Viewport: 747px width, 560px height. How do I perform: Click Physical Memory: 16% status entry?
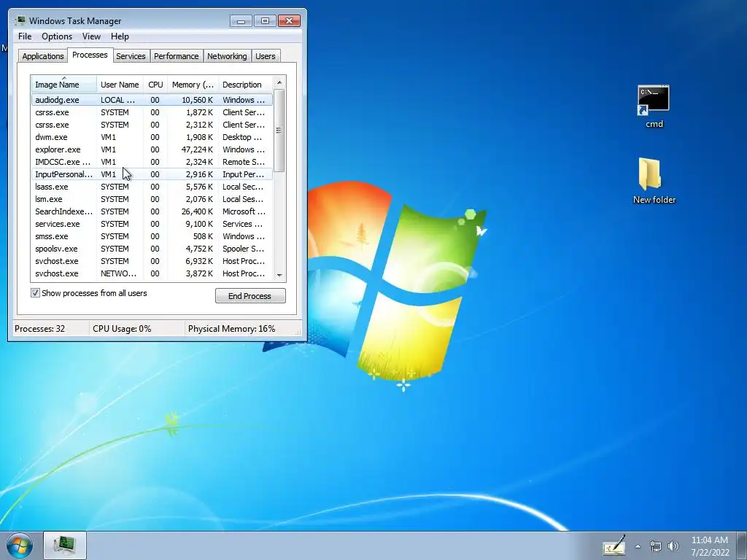click(x=231, y=329)
